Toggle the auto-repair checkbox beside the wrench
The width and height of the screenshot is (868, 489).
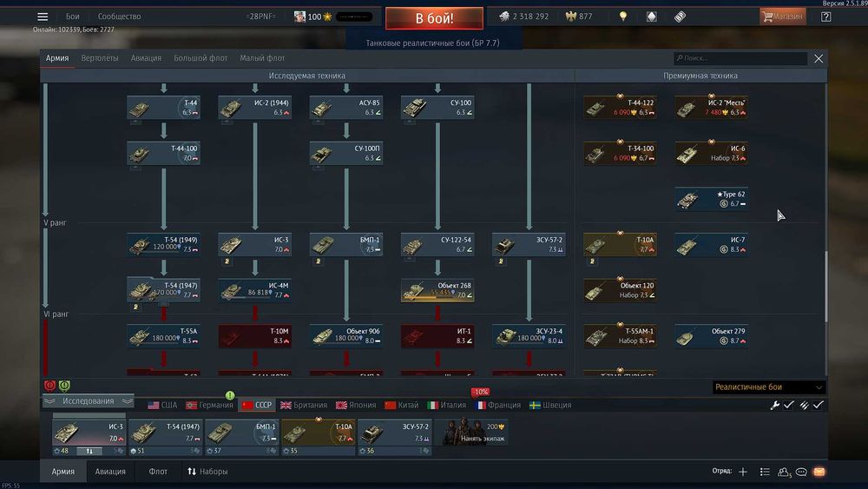pyautogui.click(x=789, y=406)
